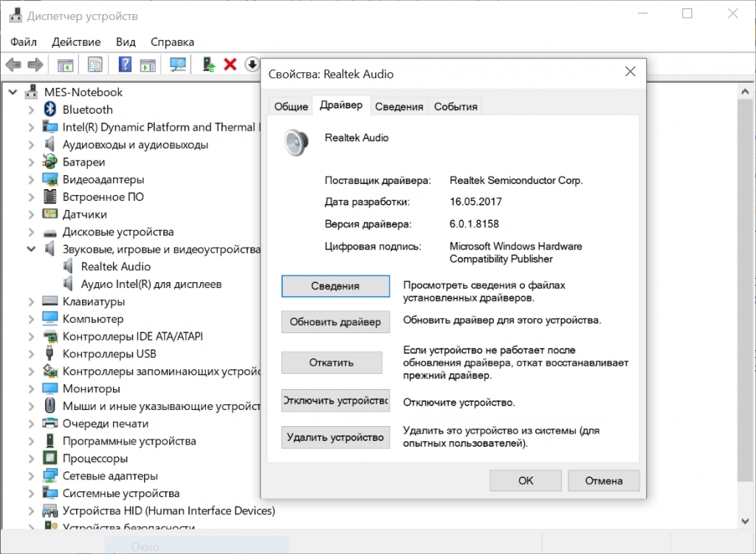
Task: Close the Realtek Audio properties dialog
Action: (630, 72)
